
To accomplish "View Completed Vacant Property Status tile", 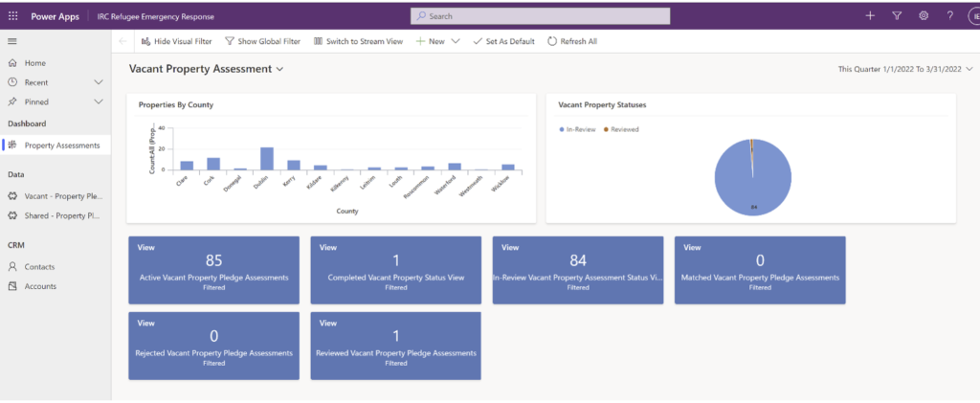I will click(395, 270).
